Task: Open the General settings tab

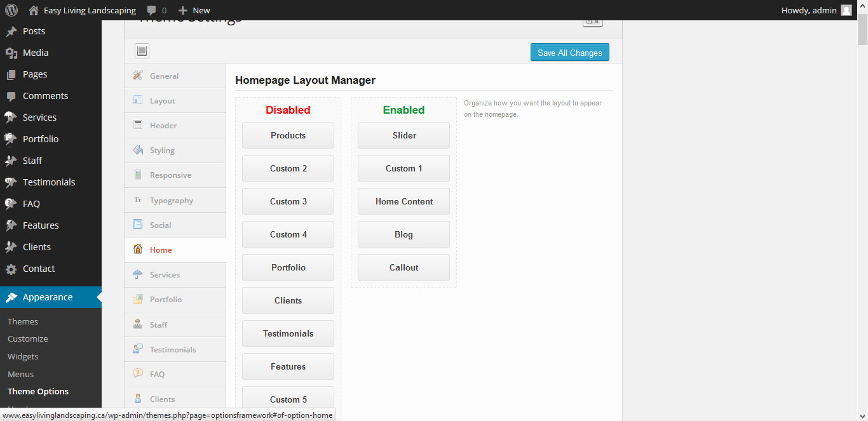Action: coord(164,76)
